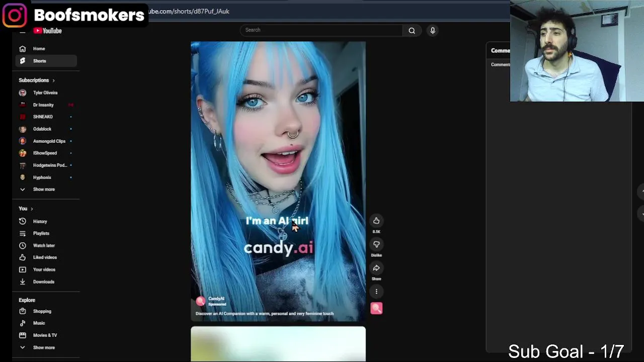Click the Shorts icon in sidebar
This screenshot has width=644, height=362.
coord(22,61)
